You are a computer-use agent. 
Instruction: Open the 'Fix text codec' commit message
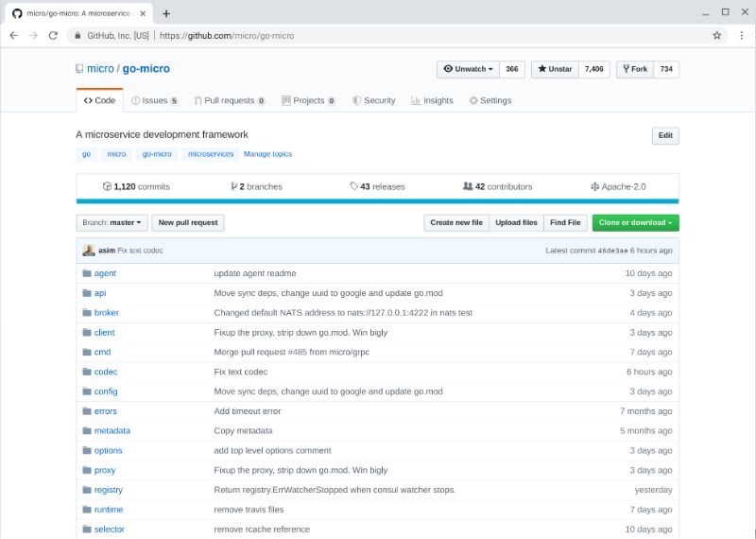pyautogui.click(x=140, y=251)
